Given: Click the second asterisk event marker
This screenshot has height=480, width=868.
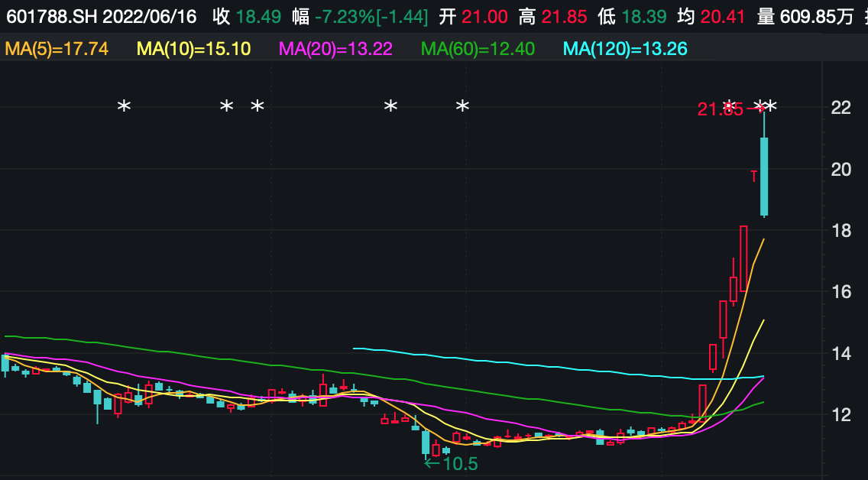Looking at the screenshot, I should [226, 105].
